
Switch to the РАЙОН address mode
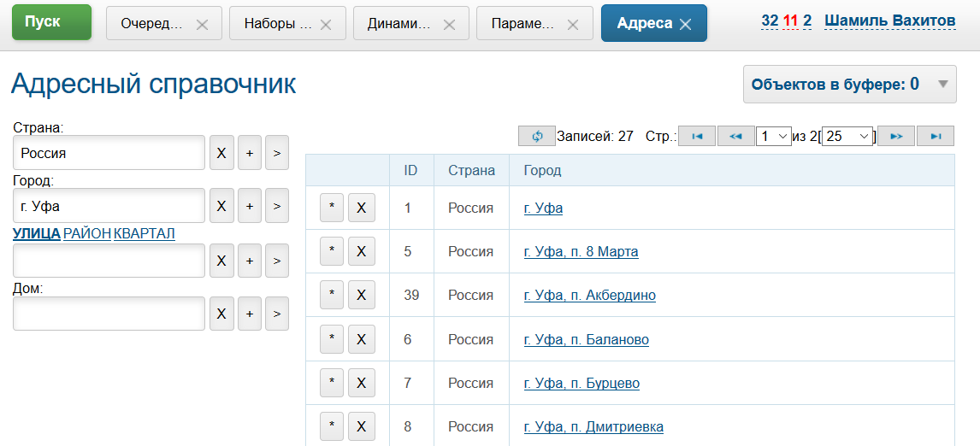coord(87,233)
